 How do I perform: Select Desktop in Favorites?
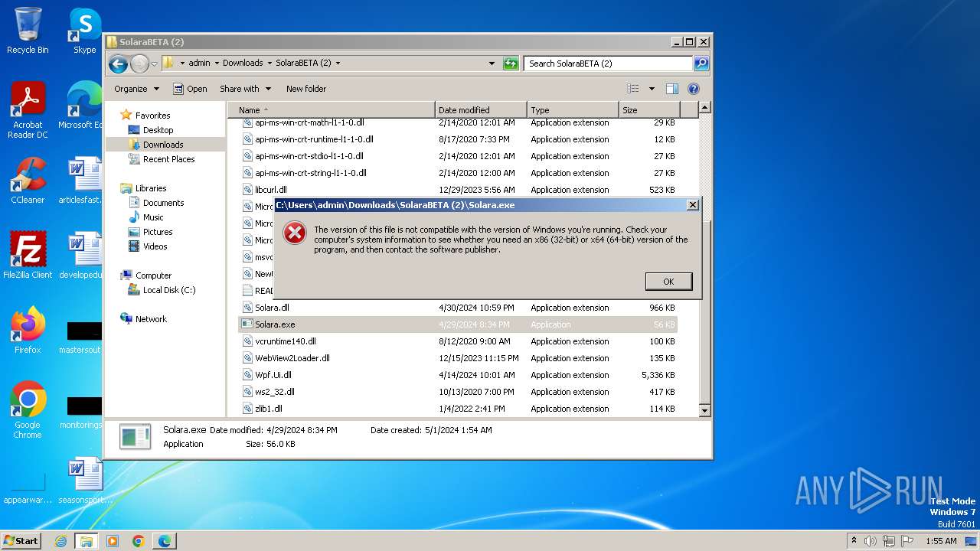158,130
